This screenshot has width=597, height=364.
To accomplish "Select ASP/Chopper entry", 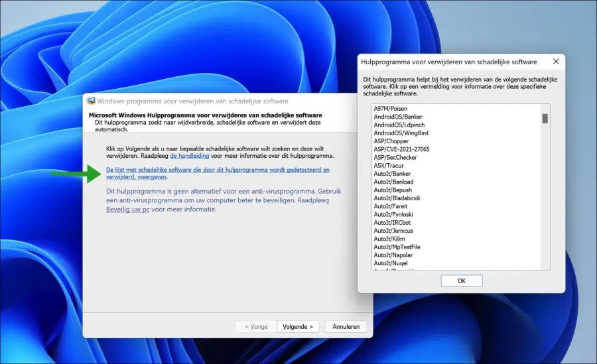I will 391,141.
